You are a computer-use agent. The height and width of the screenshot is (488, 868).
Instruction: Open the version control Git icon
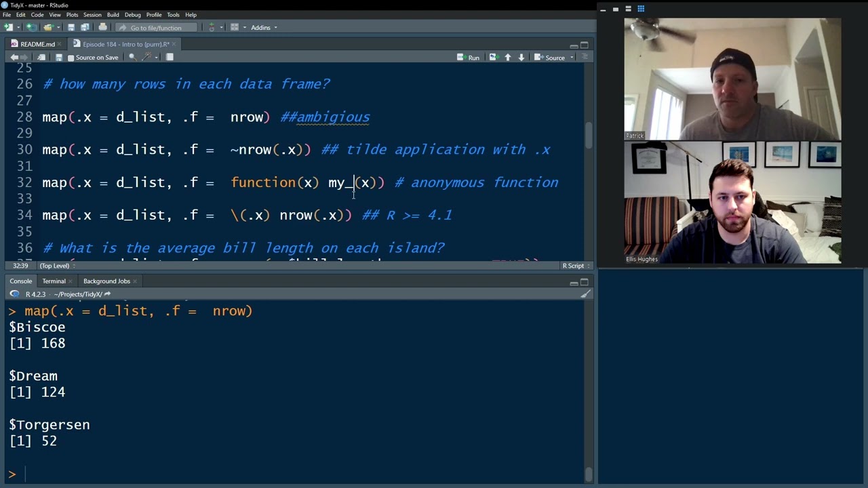point(212,27)
